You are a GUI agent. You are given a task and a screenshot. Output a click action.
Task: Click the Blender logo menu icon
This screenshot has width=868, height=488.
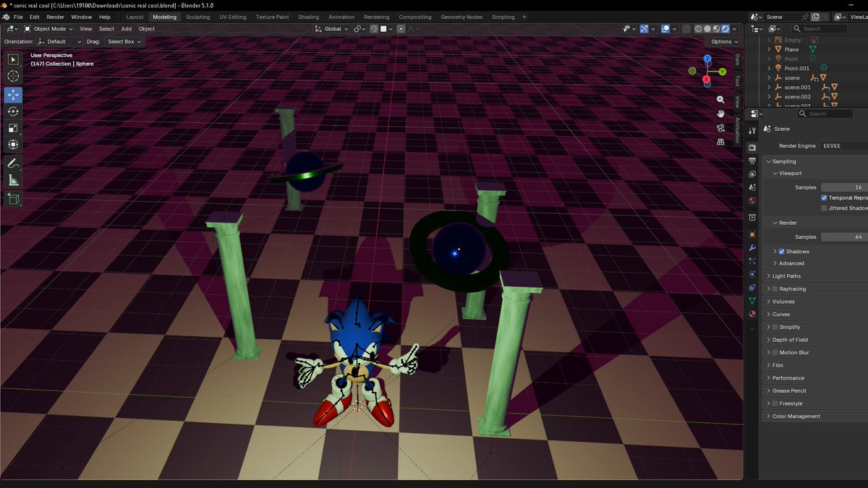point(6,17)
